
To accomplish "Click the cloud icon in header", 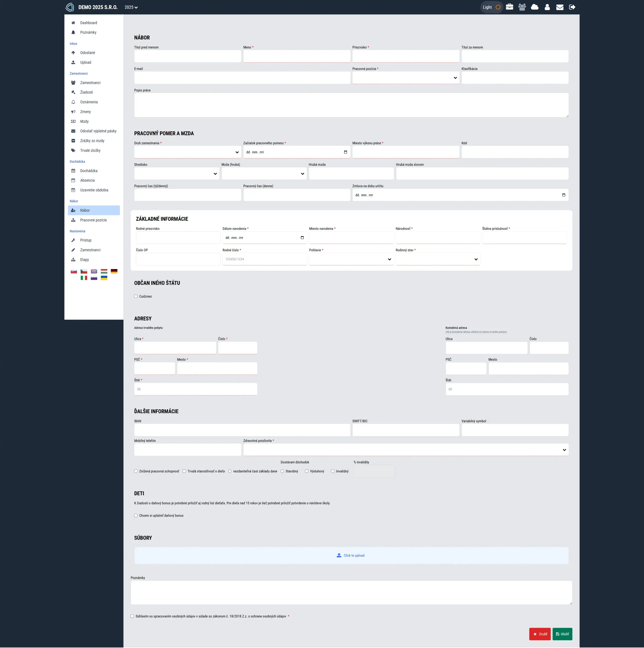I will 534,7.
